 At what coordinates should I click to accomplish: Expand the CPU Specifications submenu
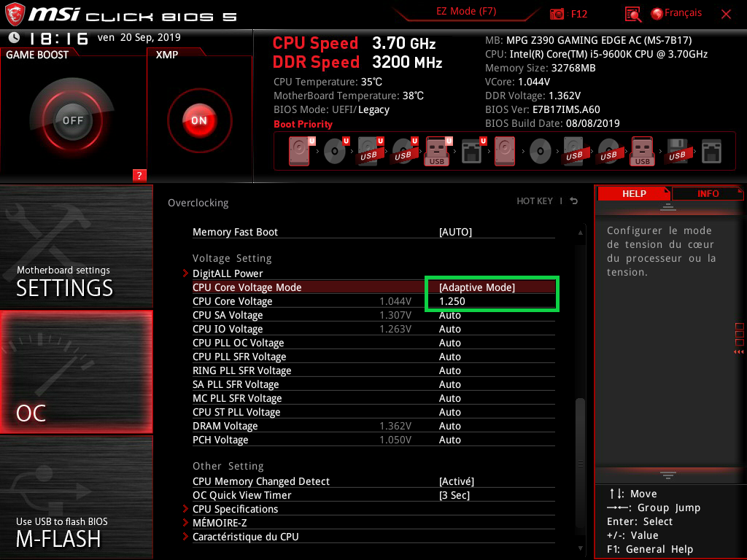235,509
